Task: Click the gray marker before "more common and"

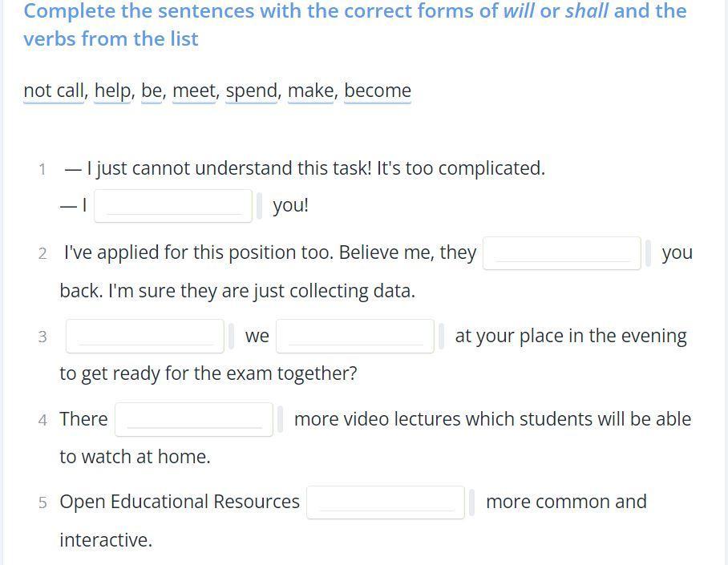Action: 471,502
